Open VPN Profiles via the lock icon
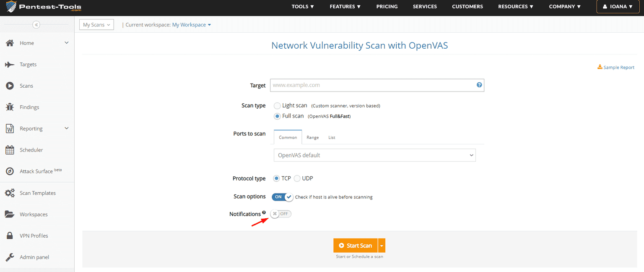The width and height of the screenshot is (644, 272). (10, 236)
